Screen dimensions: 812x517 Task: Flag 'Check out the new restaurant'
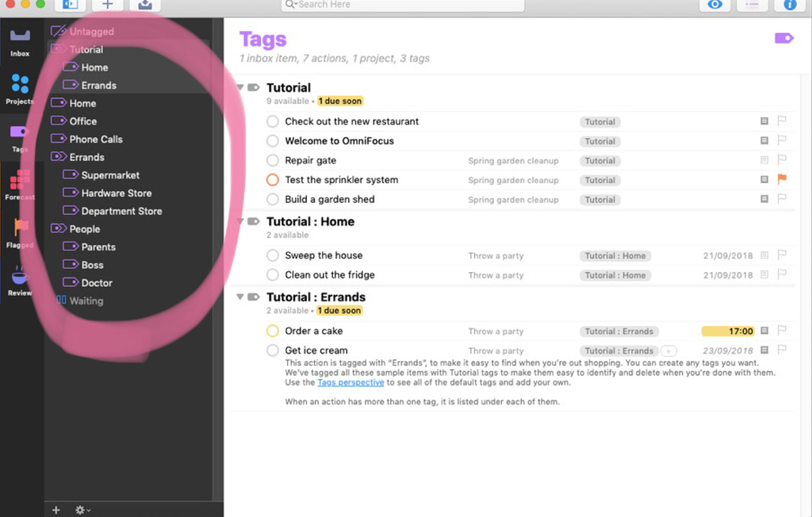[x=783, y=121]
